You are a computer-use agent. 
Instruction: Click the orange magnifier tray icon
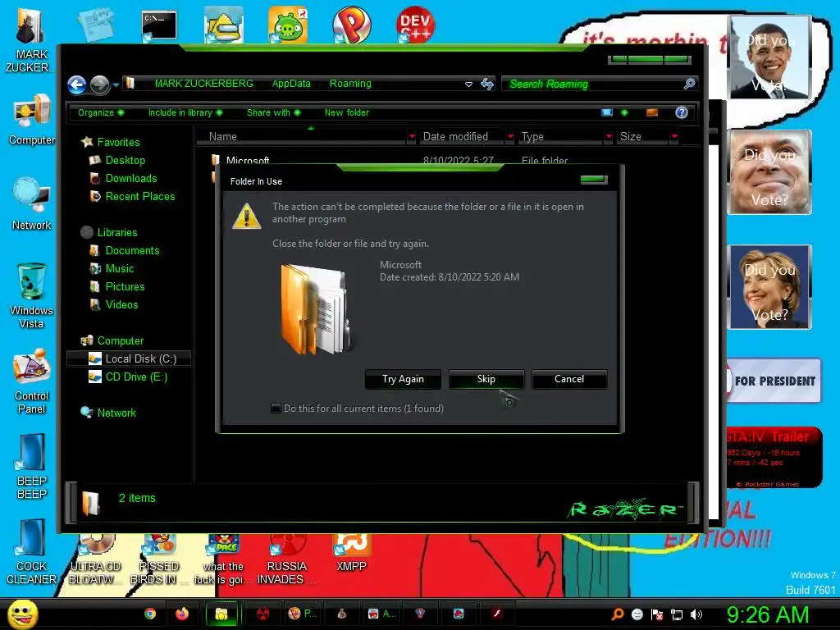point(617,614)
